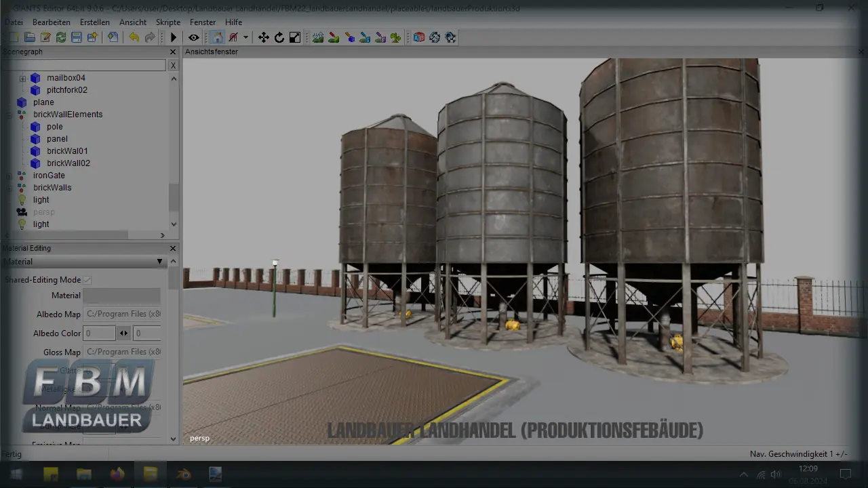Open the Hilfe menu
This screenshot has width=868, height=488.
234,22
